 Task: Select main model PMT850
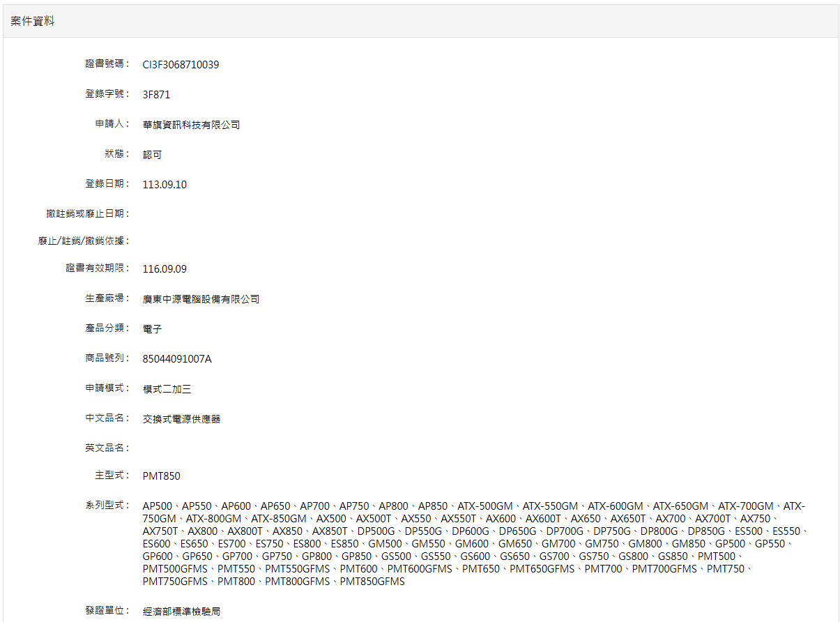(x=161, y=476)
